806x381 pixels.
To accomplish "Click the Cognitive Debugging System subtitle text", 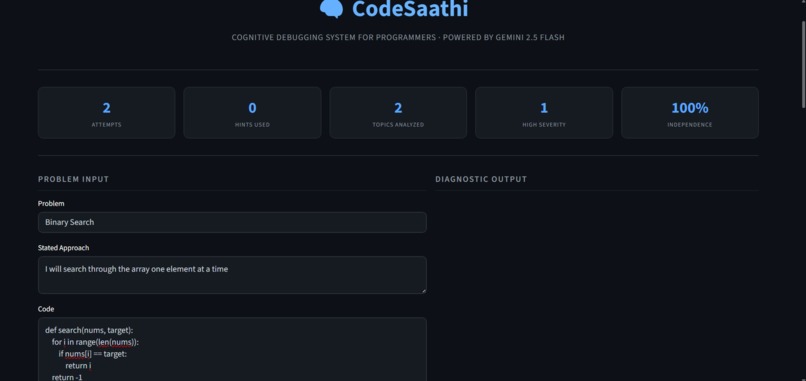I will (398, 38).
